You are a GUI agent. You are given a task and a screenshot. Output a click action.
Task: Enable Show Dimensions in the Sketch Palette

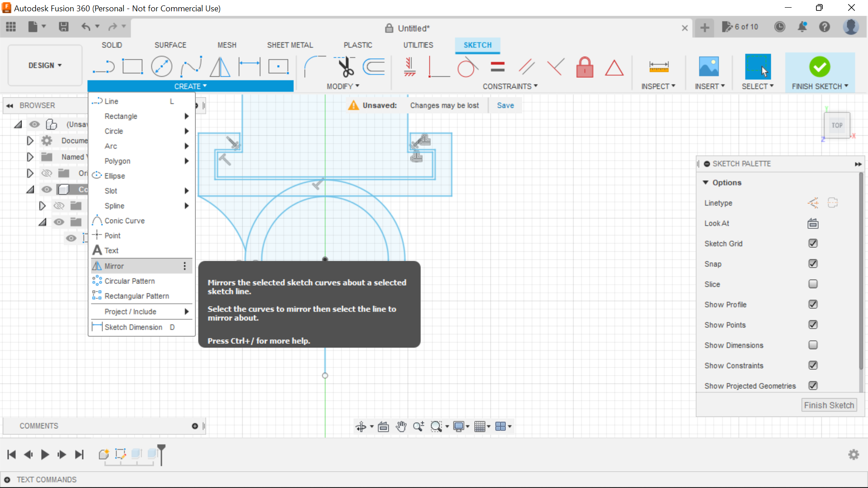[x=813, y=345]
